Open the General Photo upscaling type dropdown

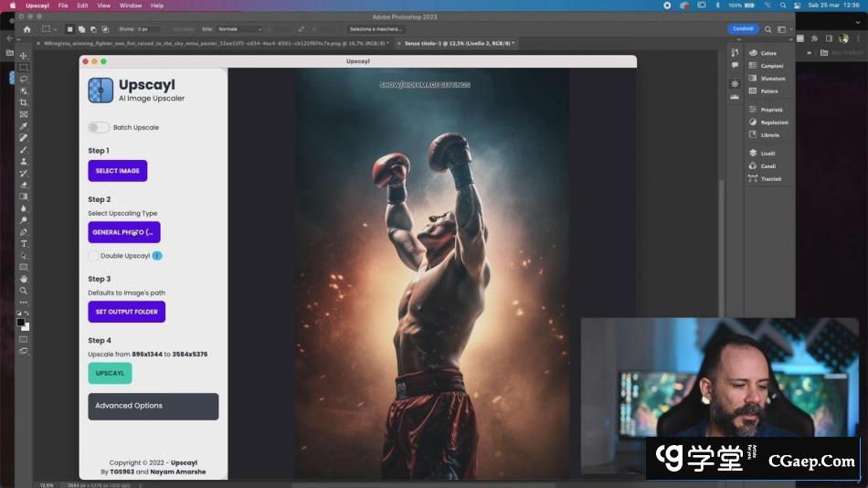click(x=124, y=232)
